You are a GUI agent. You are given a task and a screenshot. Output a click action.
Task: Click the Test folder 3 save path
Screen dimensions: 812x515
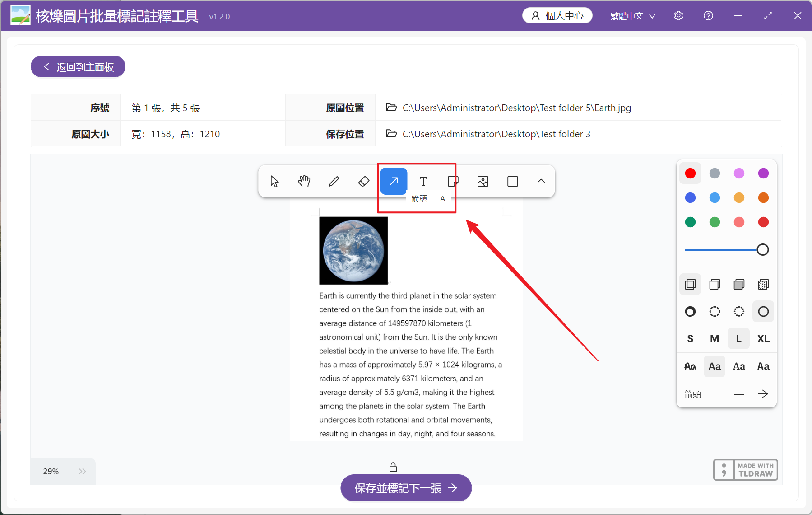point(496,134)
